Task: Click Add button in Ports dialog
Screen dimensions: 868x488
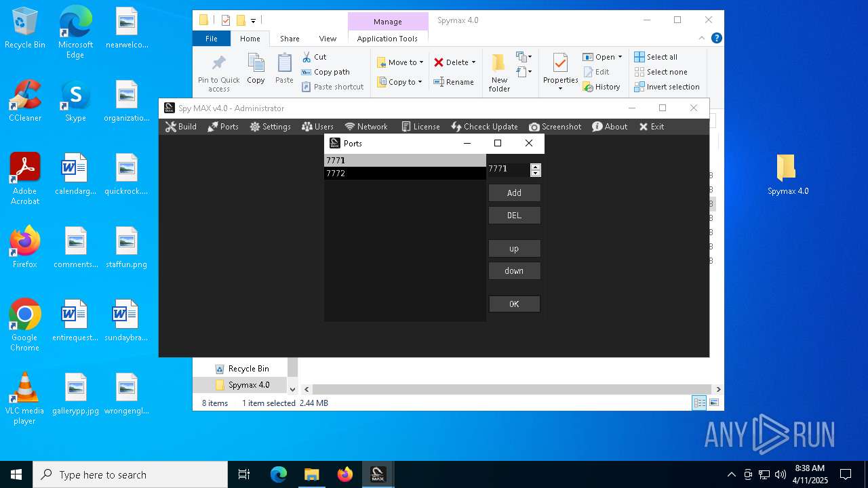Action: (x=514, y=193)
